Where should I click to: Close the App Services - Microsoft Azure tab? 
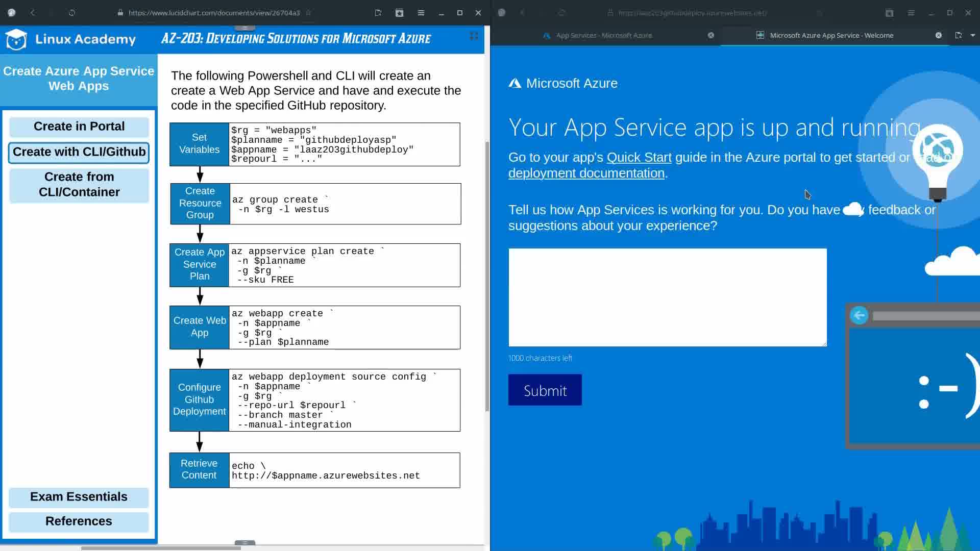(x=710, y=35)
